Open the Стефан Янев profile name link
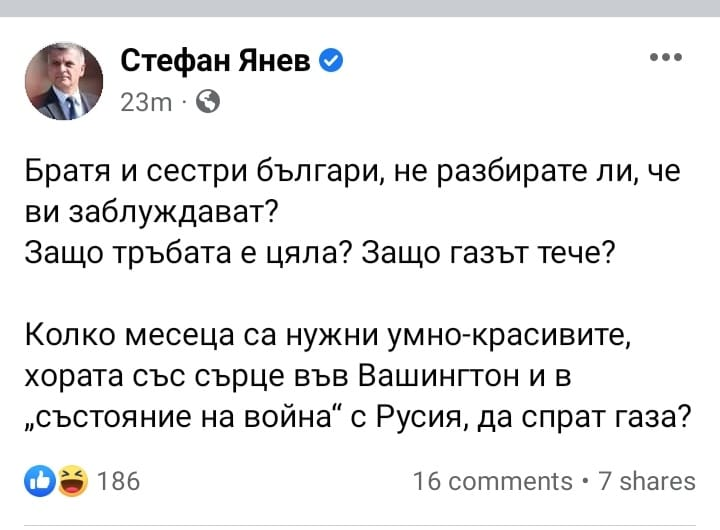The height and width of the screenshot is (530, 720). tap(217, 63)
